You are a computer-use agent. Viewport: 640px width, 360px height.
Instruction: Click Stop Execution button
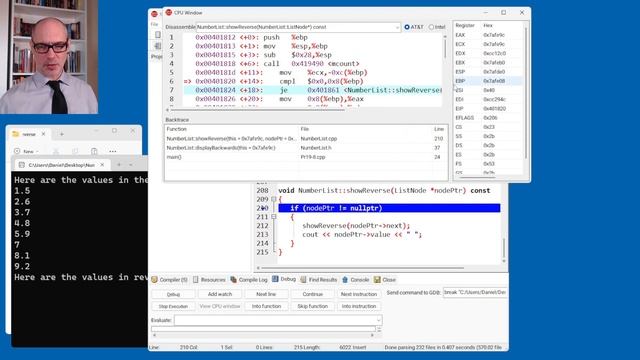click(x=173, y=306)
